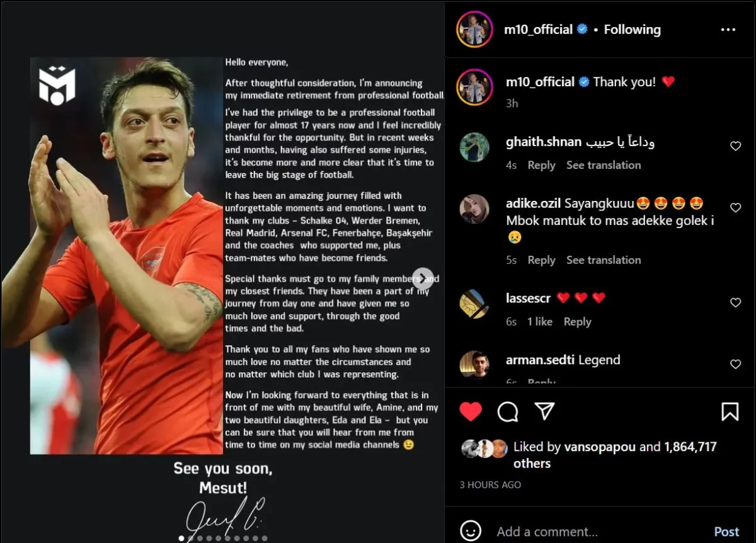The height and width of the screenshot is (543, 756).
Task: Like arman.sedti's Legend comment
Action: (x=735, y=364)
